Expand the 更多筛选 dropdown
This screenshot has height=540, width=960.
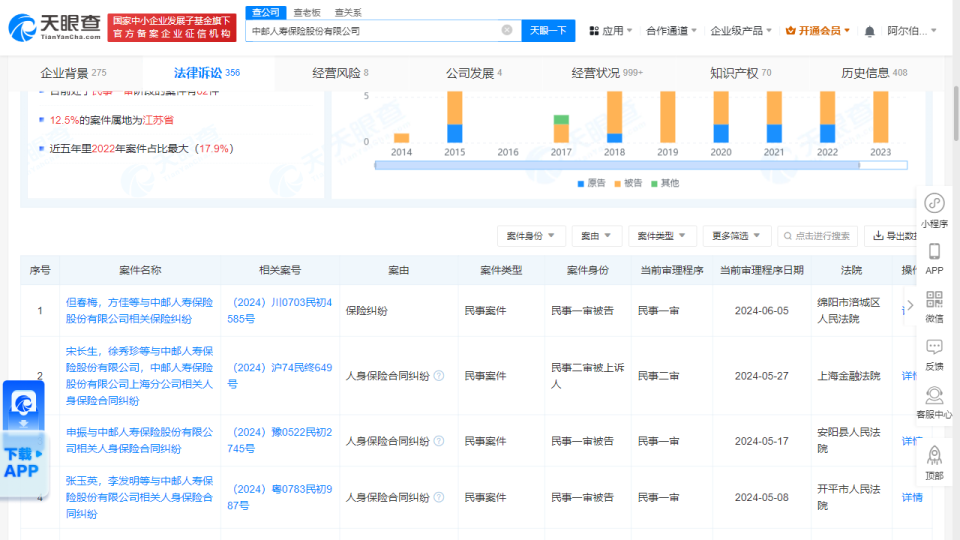click(736, 236)
